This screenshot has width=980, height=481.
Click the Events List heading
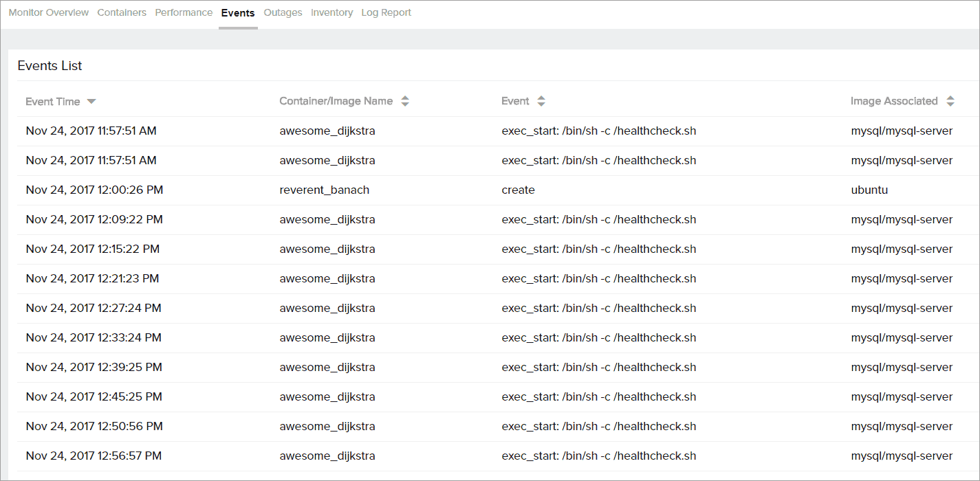[x=49, y=65]
